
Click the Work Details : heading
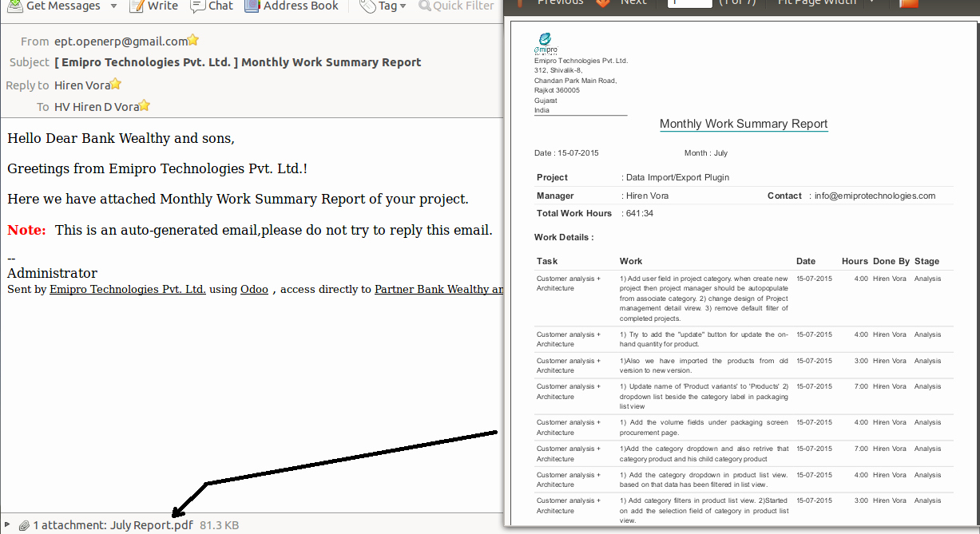point(564,237)
